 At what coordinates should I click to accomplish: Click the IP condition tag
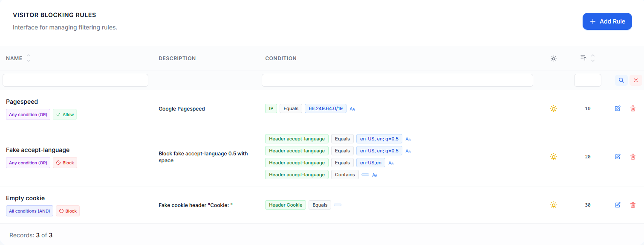point(271,108)
